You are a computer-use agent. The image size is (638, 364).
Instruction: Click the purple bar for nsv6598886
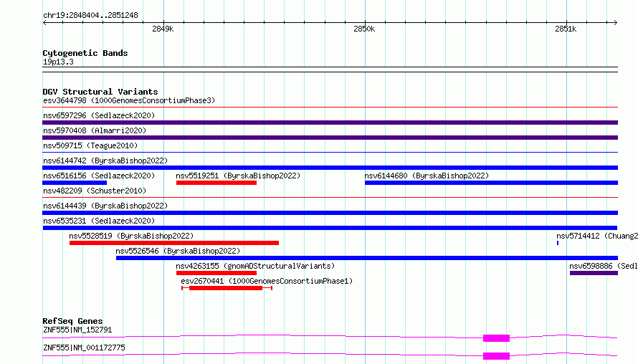(594, 273)
